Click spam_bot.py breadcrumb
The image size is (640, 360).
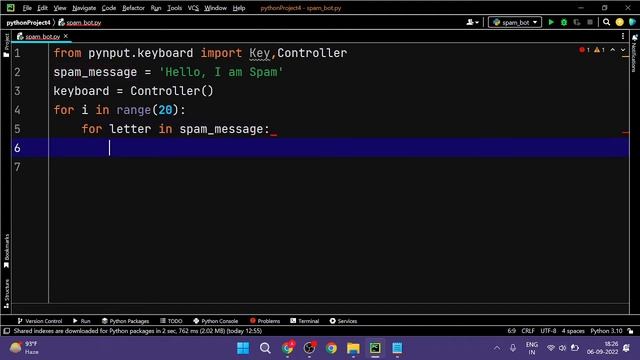tap(80, 22)
